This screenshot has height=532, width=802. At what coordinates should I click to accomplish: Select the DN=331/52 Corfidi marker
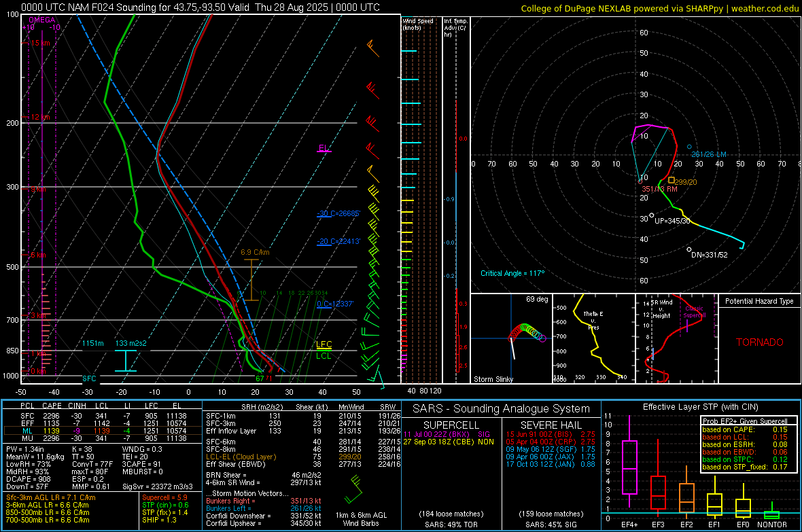click(x=689, y=249)
